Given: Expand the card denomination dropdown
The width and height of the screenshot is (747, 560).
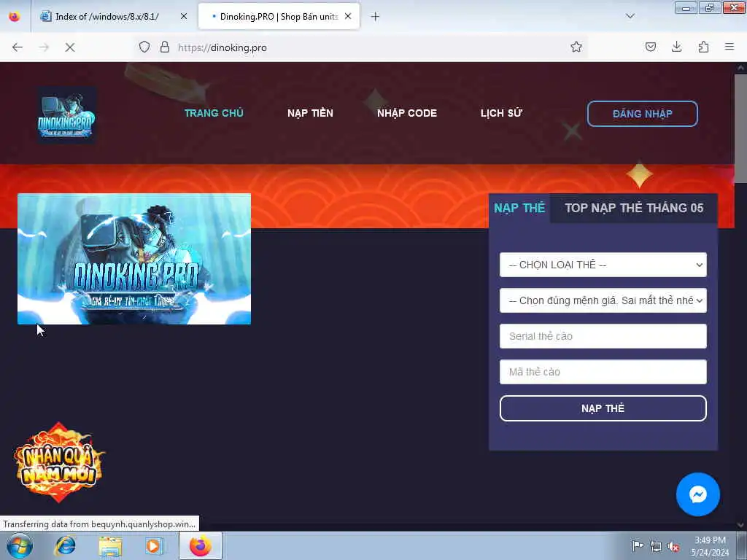Looking at the screenshot, I should pos(603,300).
